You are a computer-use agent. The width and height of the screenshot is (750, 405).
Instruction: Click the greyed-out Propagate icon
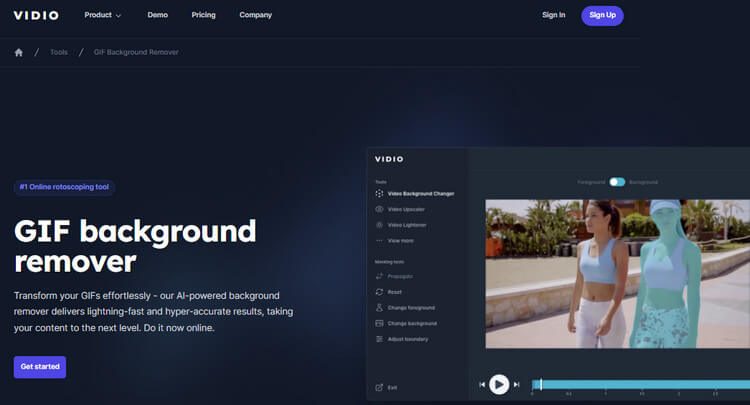point(379,276)
